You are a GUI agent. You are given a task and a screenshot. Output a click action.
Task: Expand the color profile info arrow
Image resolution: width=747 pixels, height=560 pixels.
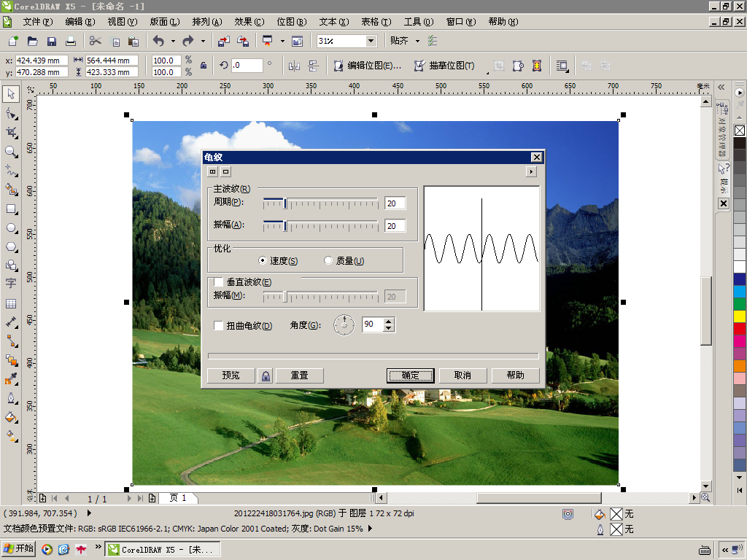pos(370,529)
